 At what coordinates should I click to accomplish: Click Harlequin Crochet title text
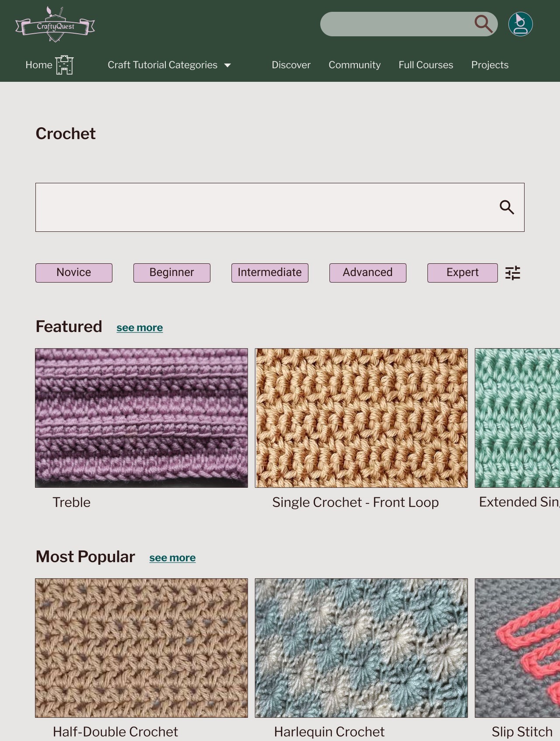pos(329,731)
